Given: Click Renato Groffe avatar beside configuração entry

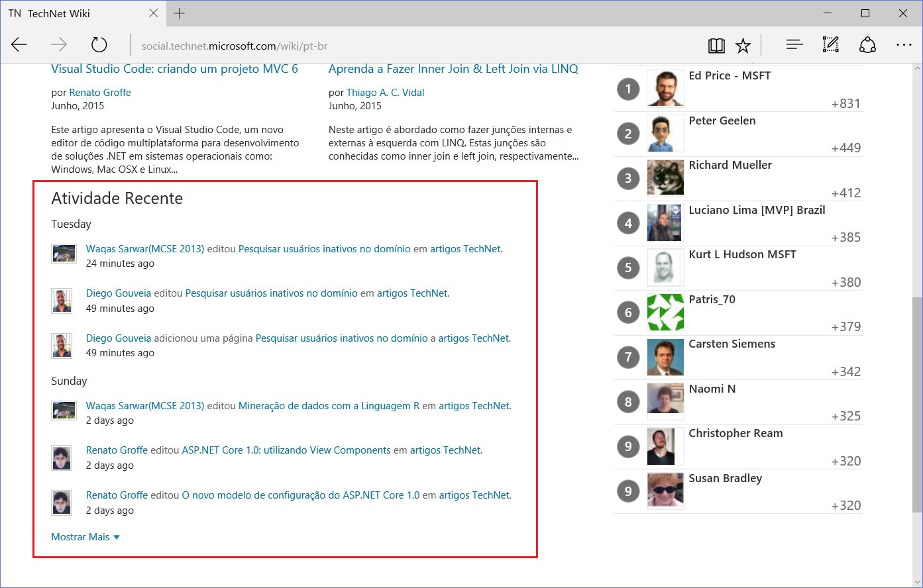Looking at the screenshot, I should click(62, 503).
